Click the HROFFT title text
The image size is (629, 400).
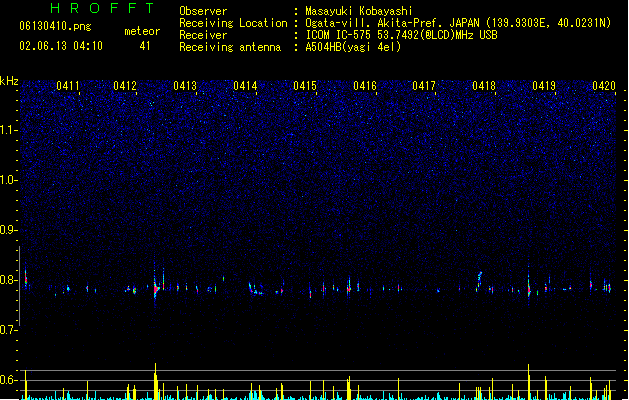pos(103,8)
